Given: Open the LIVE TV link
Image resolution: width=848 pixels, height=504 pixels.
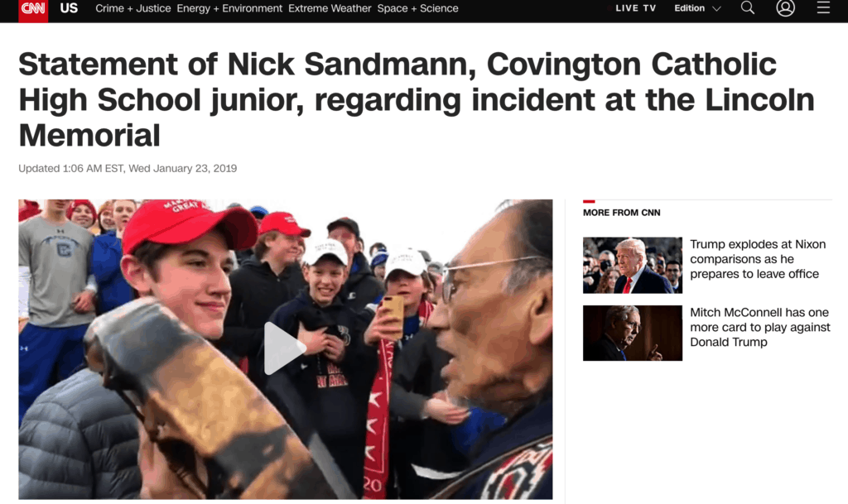Looking at the screenshot, I should coord(635,8).
